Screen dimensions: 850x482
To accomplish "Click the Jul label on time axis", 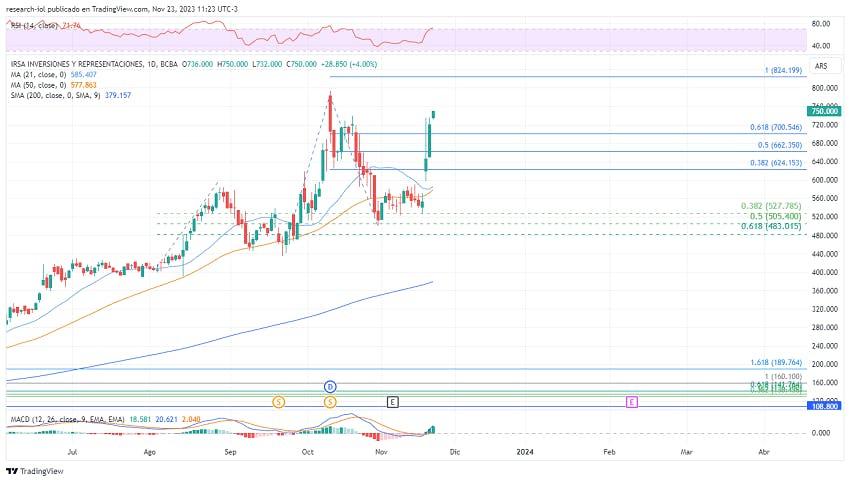I will point(72,452).
